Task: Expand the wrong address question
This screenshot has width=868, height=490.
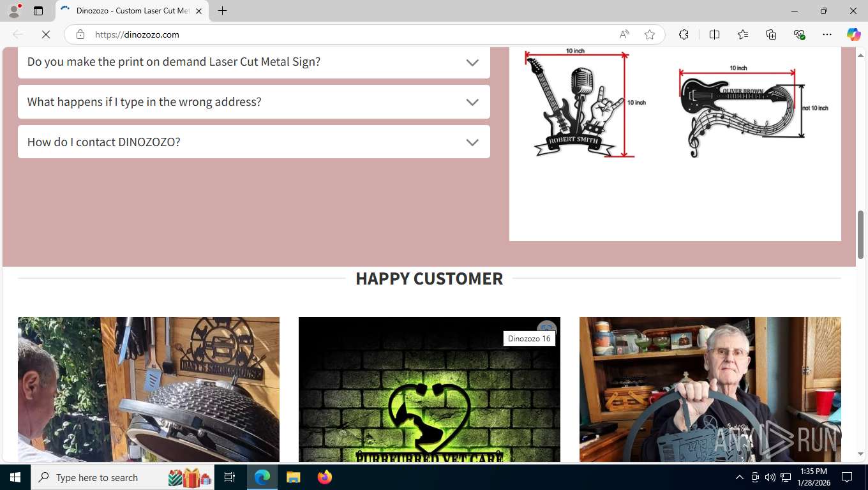Action: pos(254,101)
